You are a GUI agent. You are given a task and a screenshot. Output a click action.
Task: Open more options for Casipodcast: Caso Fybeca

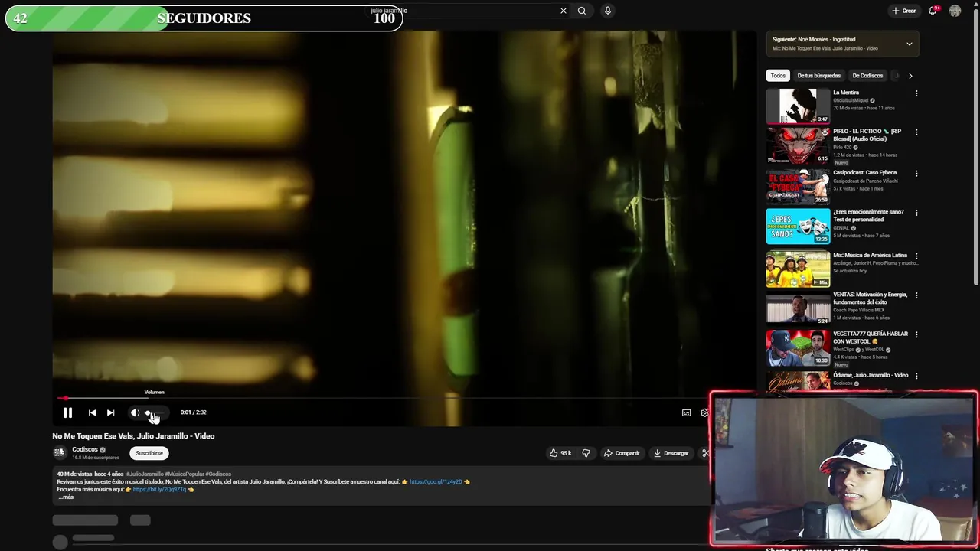pos(916,174)
